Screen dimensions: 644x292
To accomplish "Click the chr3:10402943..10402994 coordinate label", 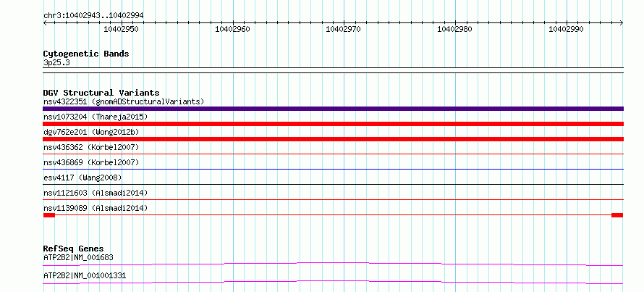I will tap(93, 15).
